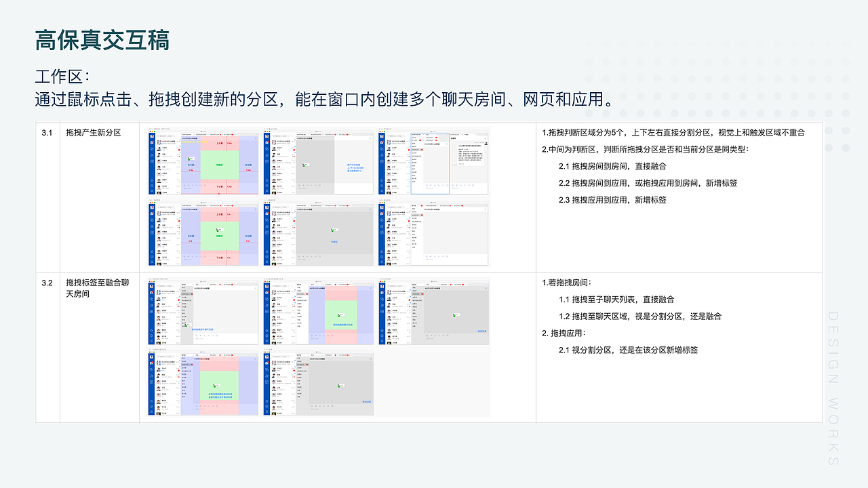Open the settings icon at the sidebar bottom

[x=152, y=190]
